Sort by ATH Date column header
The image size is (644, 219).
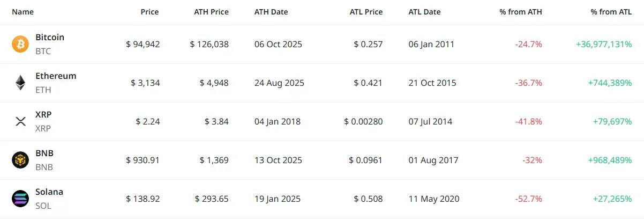point(271,12)
